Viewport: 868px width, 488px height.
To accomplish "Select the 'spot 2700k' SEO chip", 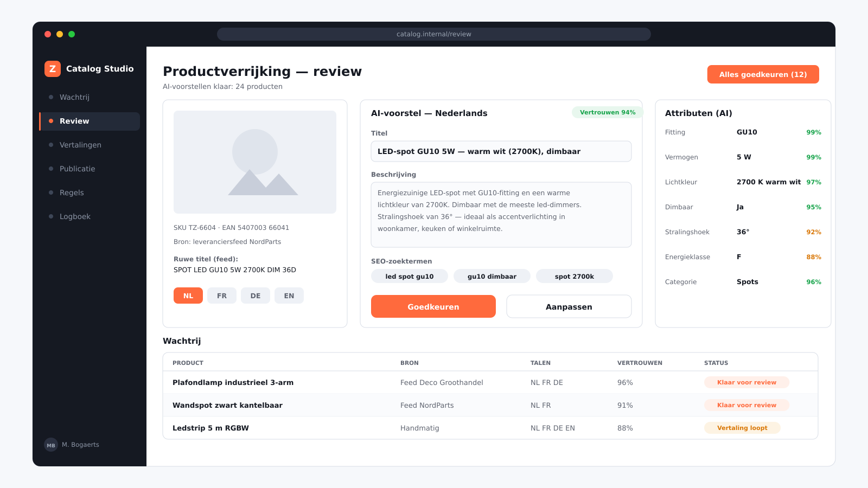I will click(575, 276).
